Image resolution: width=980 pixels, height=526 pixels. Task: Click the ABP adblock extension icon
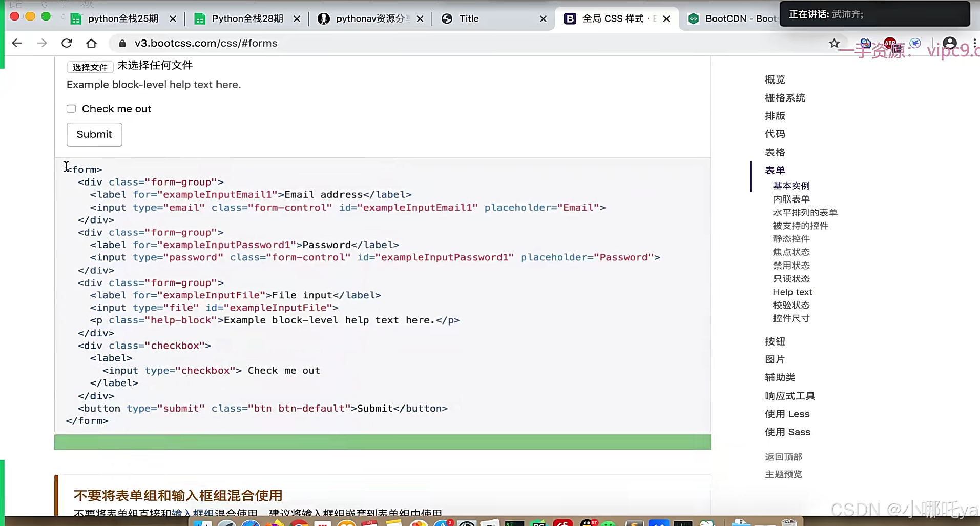coord(890,43)
